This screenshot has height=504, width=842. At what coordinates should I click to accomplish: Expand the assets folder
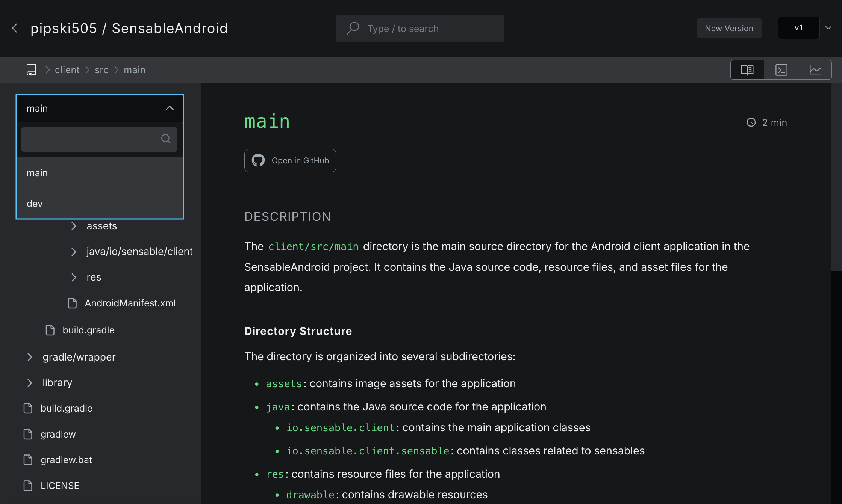[74, 226]
